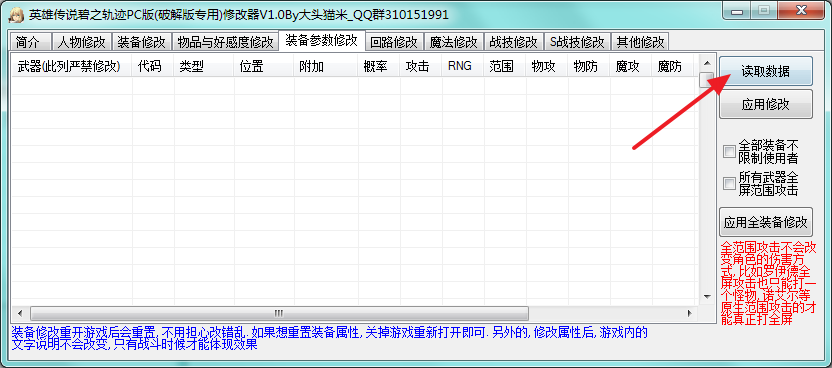
Task: Click the 概率 column header
Action: pyautogui.click(x=379, y=66)
